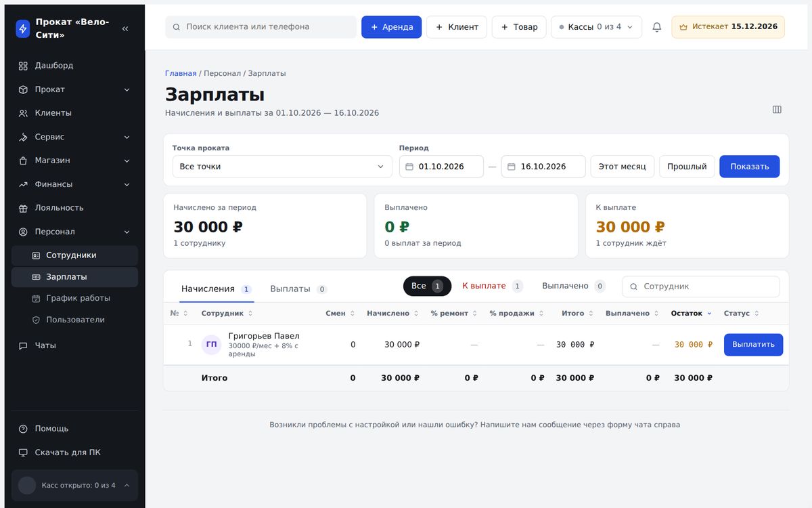Open Зарплаты in the sidebar
The image size is (812, 508).
(74, 277)
